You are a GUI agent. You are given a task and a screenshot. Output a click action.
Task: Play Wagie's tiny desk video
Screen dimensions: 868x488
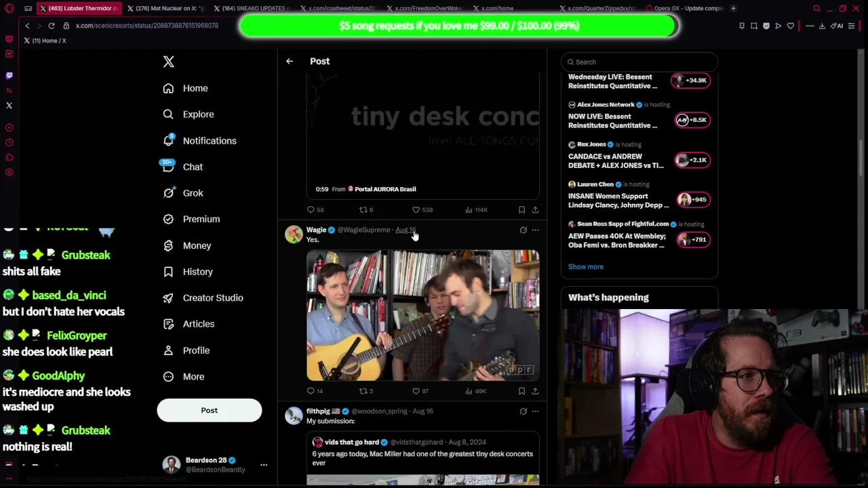coord(423,315)
